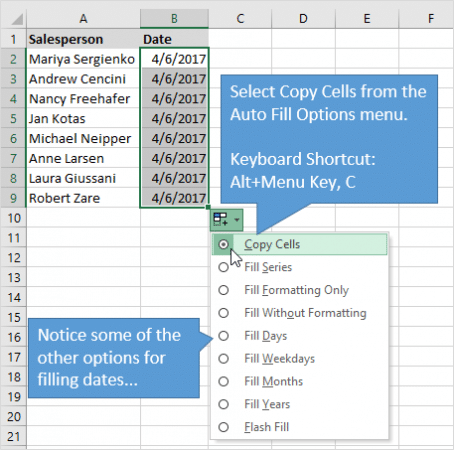
Task: Select column F header
Action: [x=426, y=19]
